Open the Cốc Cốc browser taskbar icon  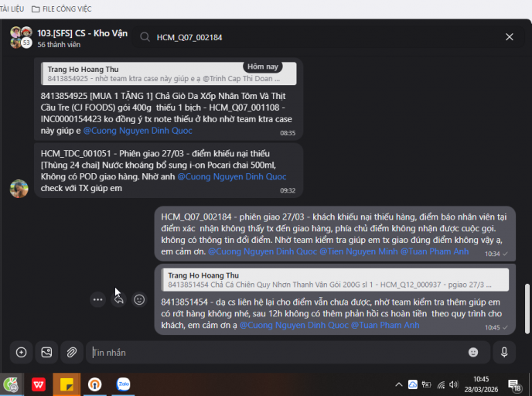pos(11,384)
